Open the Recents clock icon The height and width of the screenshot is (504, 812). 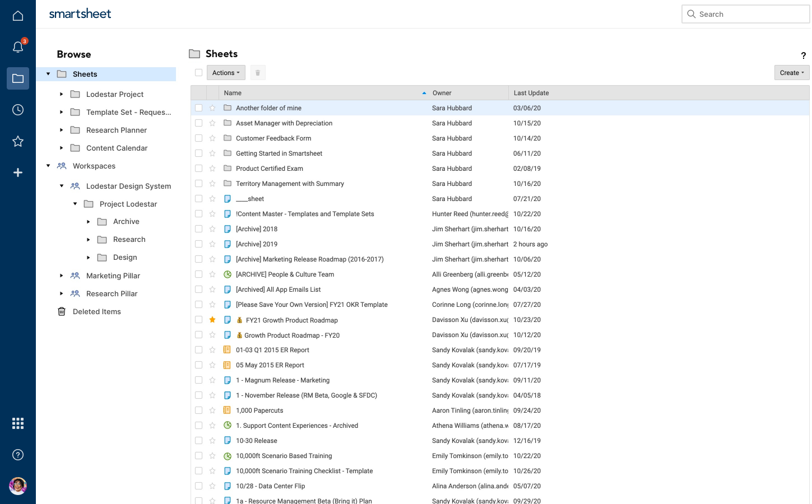click(x=18, y=110)
